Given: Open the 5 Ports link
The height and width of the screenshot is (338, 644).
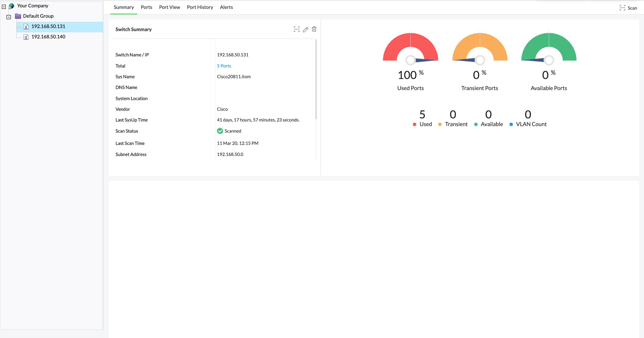Looking at the screenshot, I should [x=224, y=66].
